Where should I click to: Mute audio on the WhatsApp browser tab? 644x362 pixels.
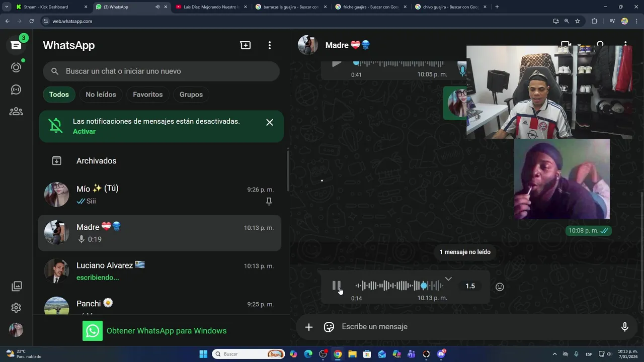click(x=157, y=7)
